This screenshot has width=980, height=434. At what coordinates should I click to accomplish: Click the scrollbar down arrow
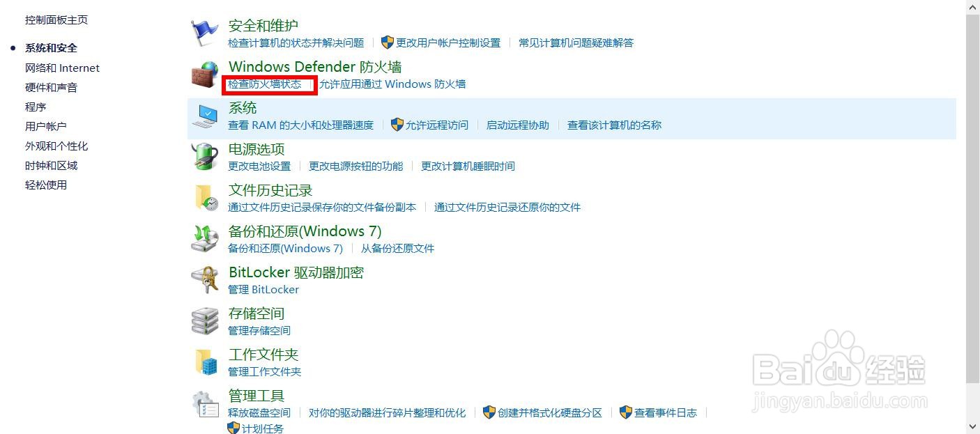point(973,426)
